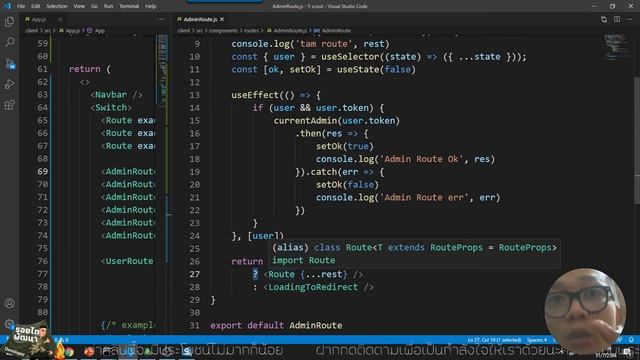The height and width of the screenshot is (360, 640).
Task: Click 'useState(false)' on line 11
Action: (376, 69)
